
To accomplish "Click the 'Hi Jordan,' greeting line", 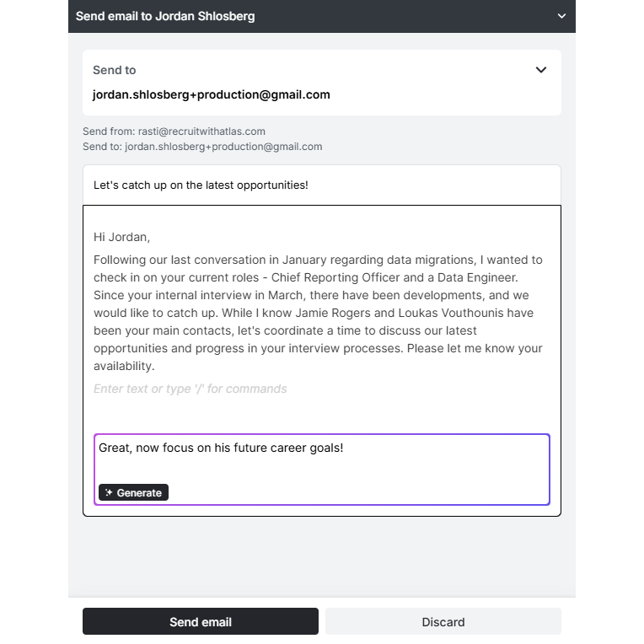I will 121,237.
